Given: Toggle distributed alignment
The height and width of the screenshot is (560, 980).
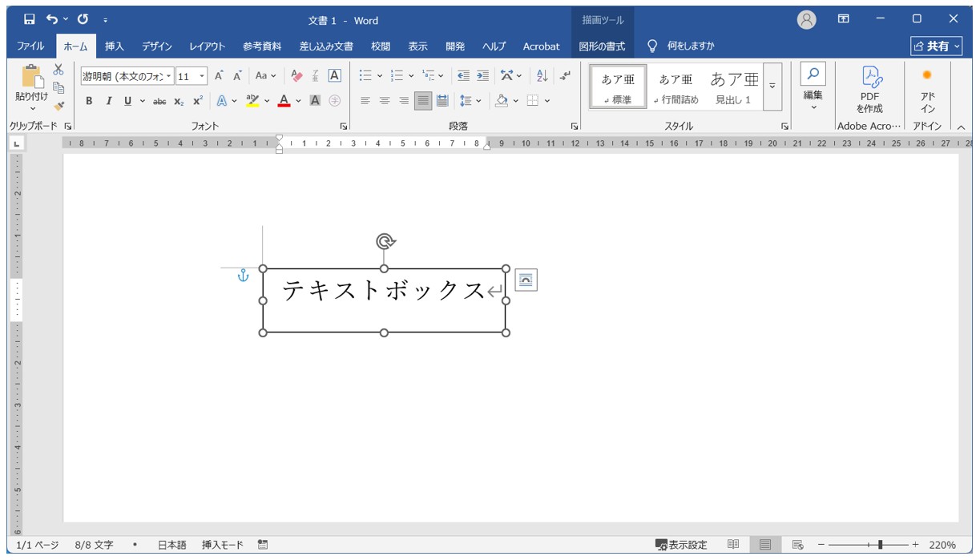Looking at the screenshot, I should pyautogui.click(x=442, y=101).
